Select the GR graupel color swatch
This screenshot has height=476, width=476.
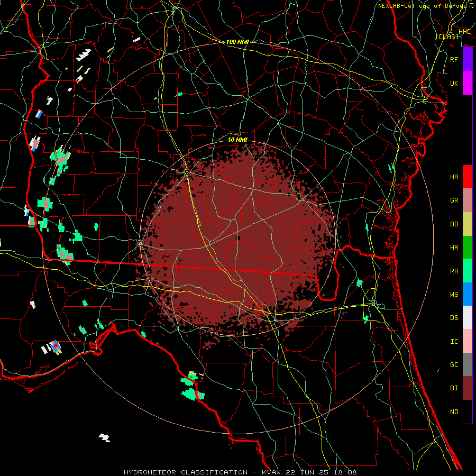tap(467, 200)
